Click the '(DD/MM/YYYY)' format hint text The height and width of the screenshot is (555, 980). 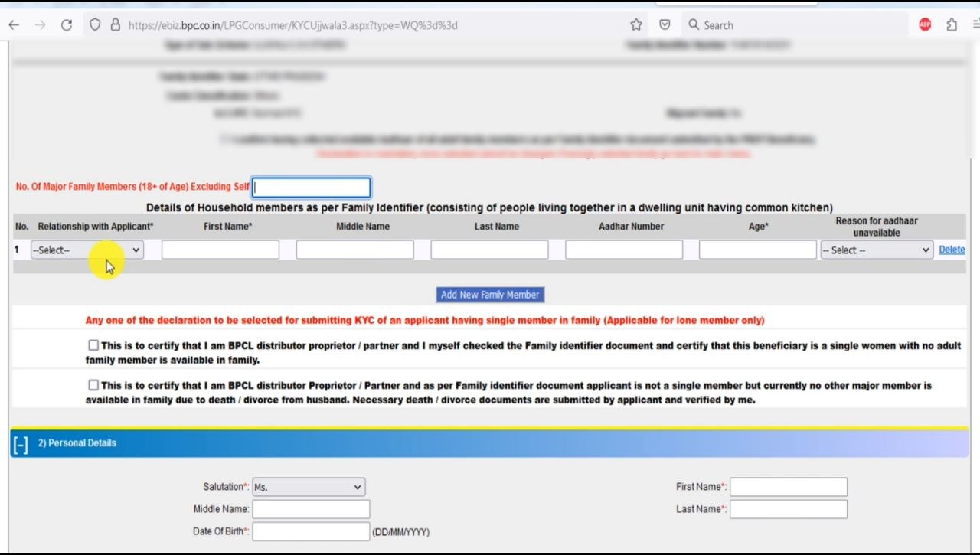400,532
